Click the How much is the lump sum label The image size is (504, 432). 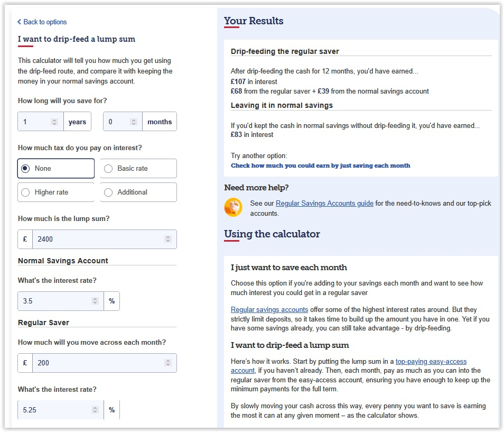(x=63, y=219)
